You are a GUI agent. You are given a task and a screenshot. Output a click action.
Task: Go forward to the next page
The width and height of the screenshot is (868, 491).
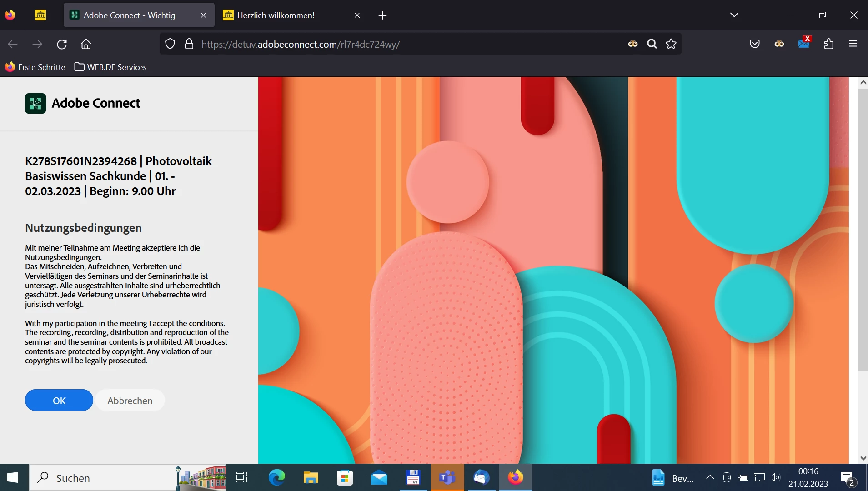37,44
